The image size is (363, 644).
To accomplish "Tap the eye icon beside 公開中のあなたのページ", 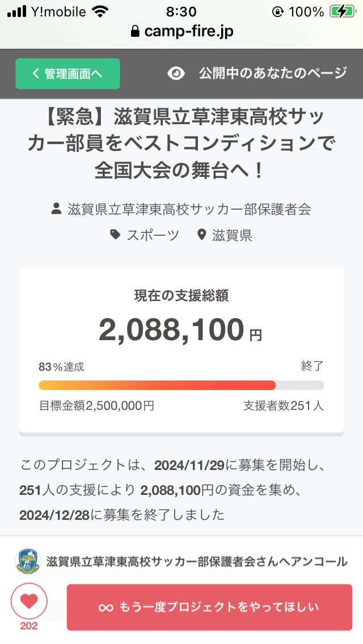I will 176,74.
